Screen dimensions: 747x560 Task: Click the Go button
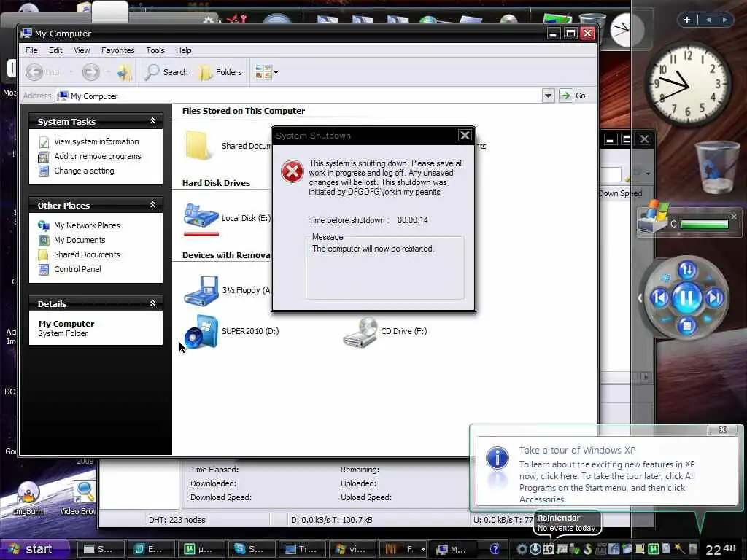(573, 96)
